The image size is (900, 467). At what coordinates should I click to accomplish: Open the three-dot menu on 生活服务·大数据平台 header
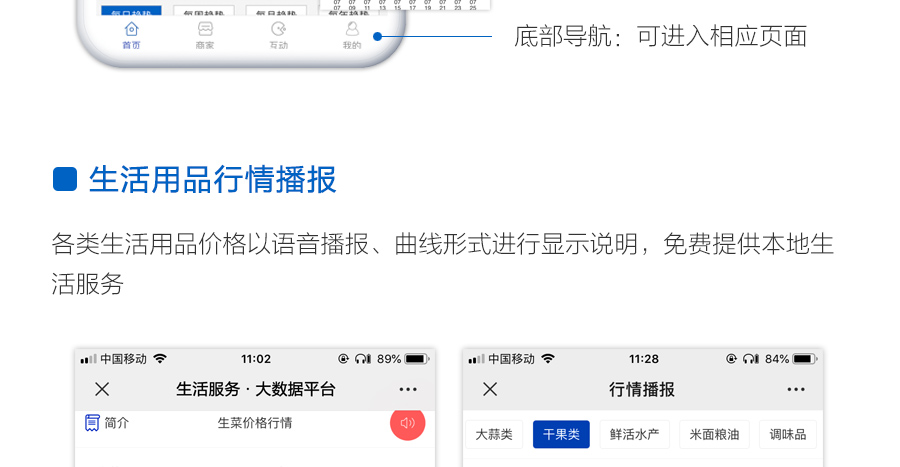point(408,389)
